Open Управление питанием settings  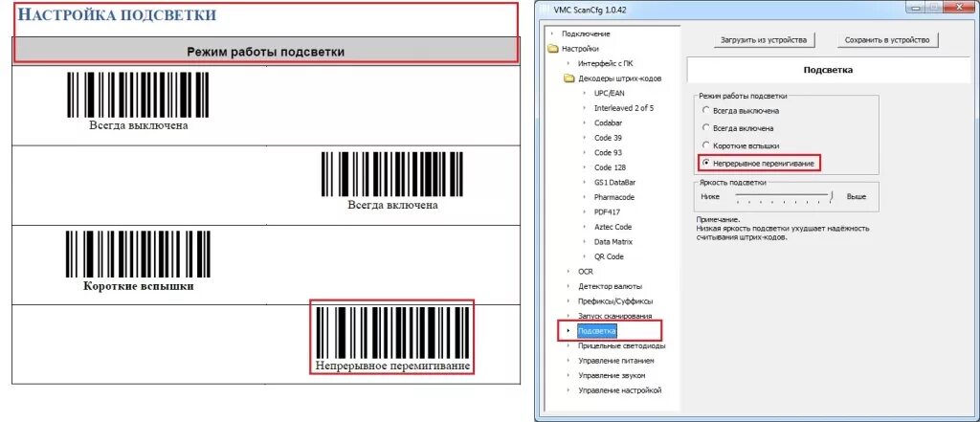pos(616,361)
